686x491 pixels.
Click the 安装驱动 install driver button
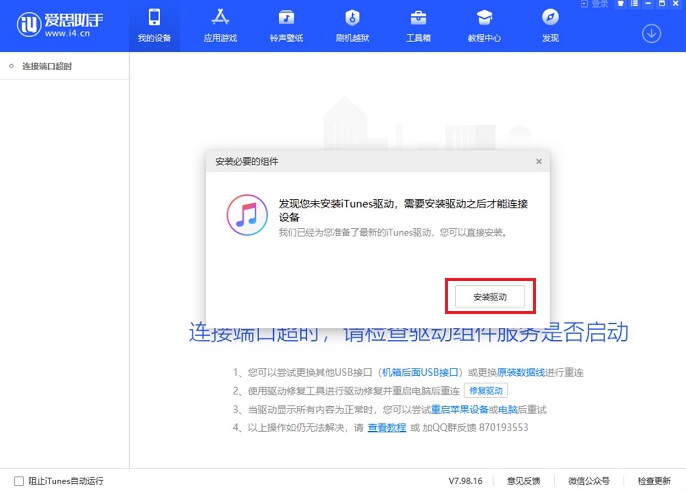tap(490, 297)
